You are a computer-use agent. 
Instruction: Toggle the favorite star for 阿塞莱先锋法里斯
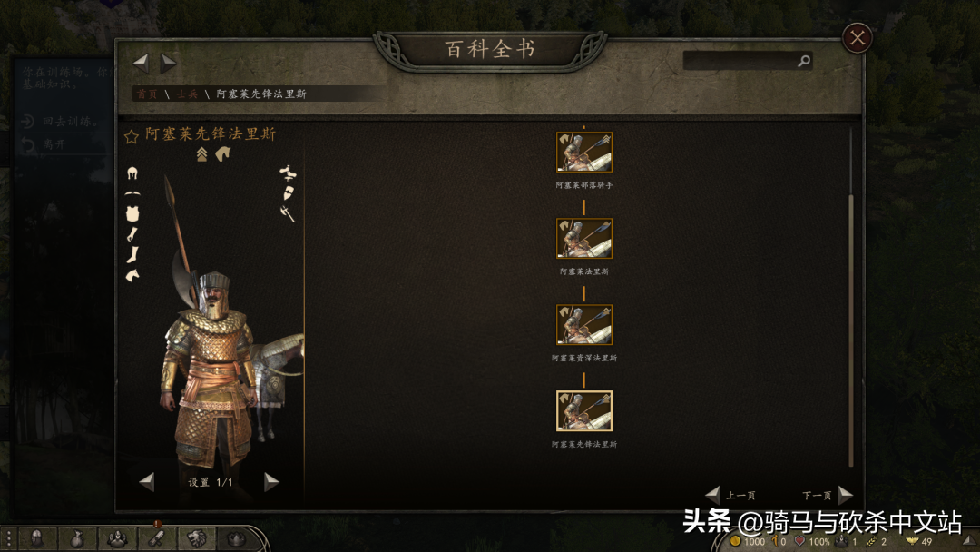click(x=131, y=136)
